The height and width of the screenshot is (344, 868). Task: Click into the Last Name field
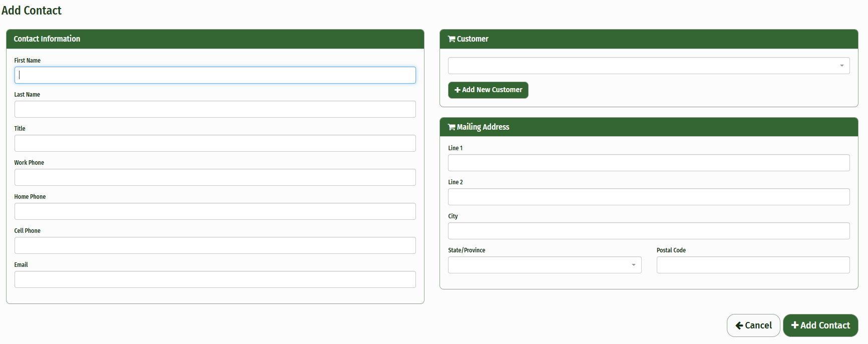(215, 109)
